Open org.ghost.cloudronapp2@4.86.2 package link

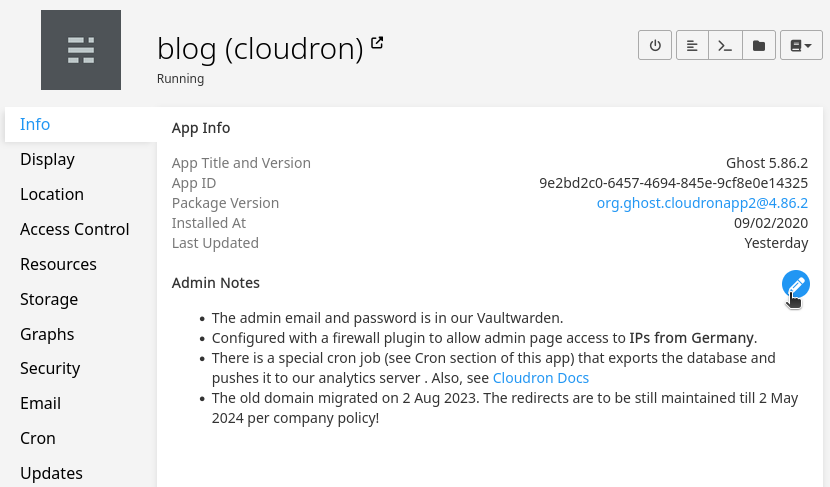702,203
